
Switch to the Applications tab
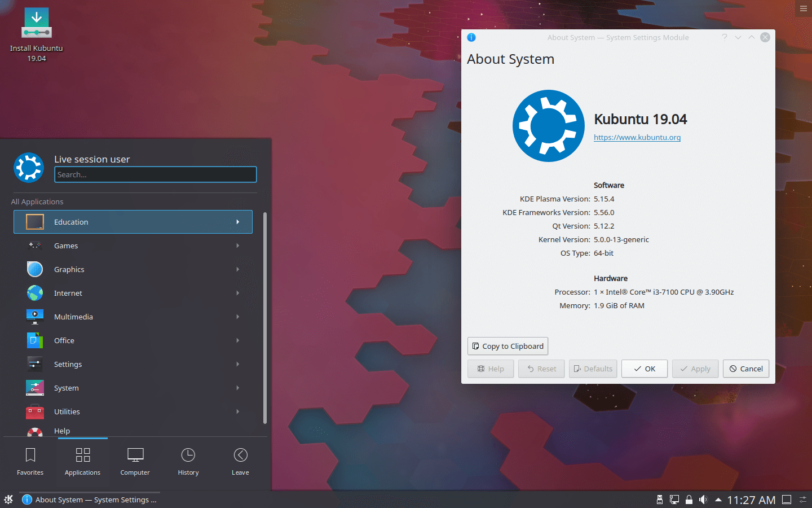click(x=82, y=461)
